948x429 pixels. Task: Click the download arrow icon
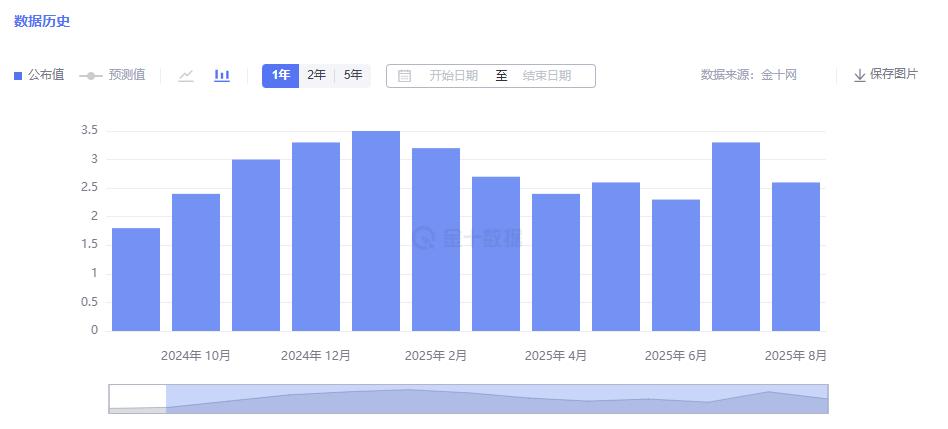coord(859,76)
